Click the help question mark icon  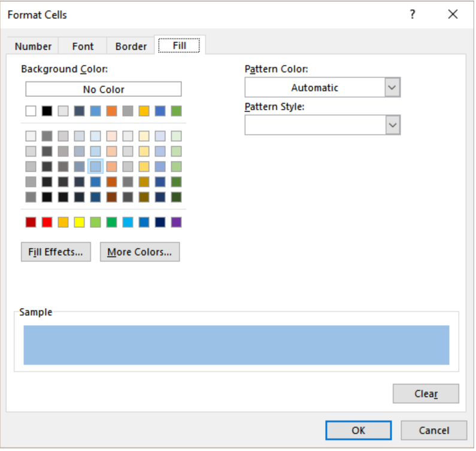pos(412,14)
